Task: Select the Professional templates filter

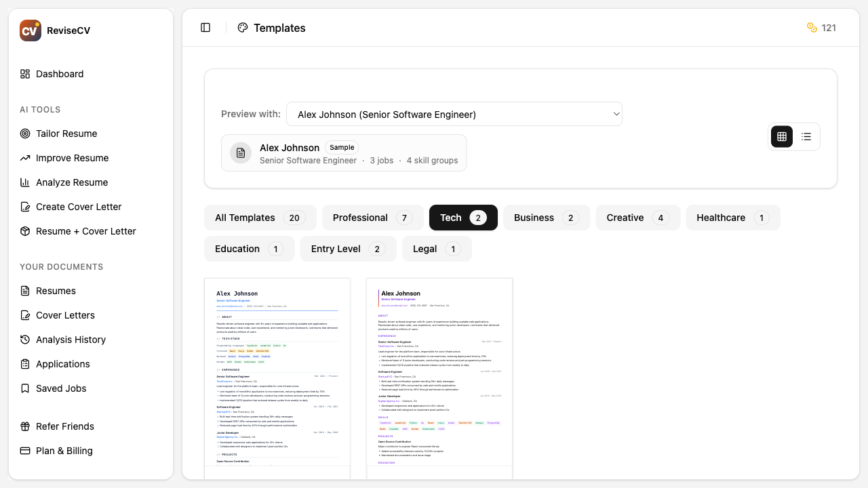Action: 372,218
